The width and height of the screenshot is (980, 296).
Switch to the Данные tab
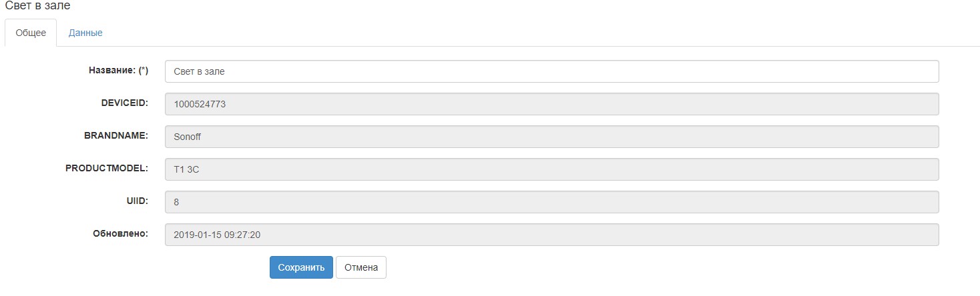85,33
